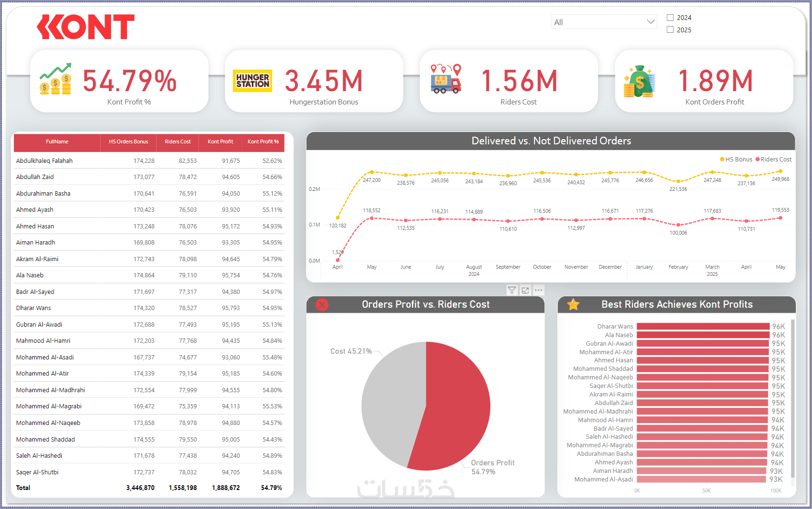Click the Cost 45.21% pie label

pyautogui.click(x=351, y=351)
